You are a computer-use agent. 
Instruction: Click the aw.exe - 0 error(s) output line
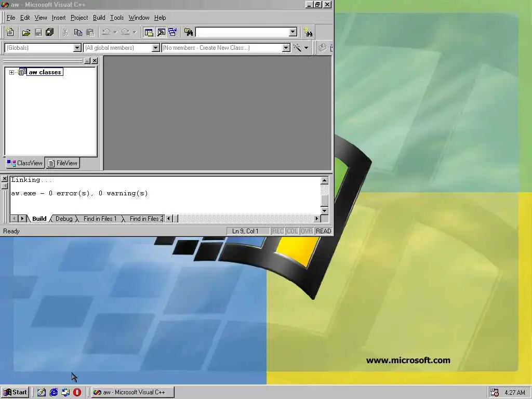(79, 193)
